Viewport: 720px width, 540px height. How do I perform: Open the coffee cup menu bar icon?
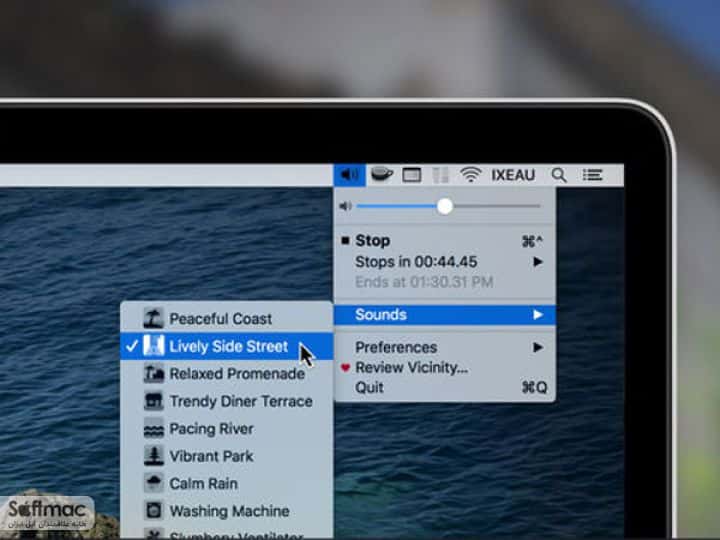click(382, 174)
